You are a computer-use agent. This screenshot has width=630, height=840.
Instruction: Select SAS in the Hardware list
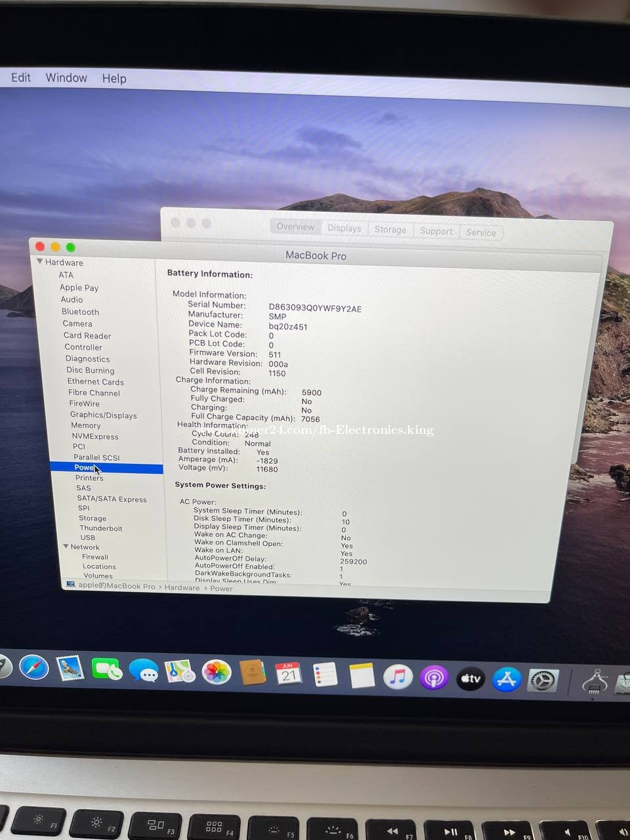(83, 488)
